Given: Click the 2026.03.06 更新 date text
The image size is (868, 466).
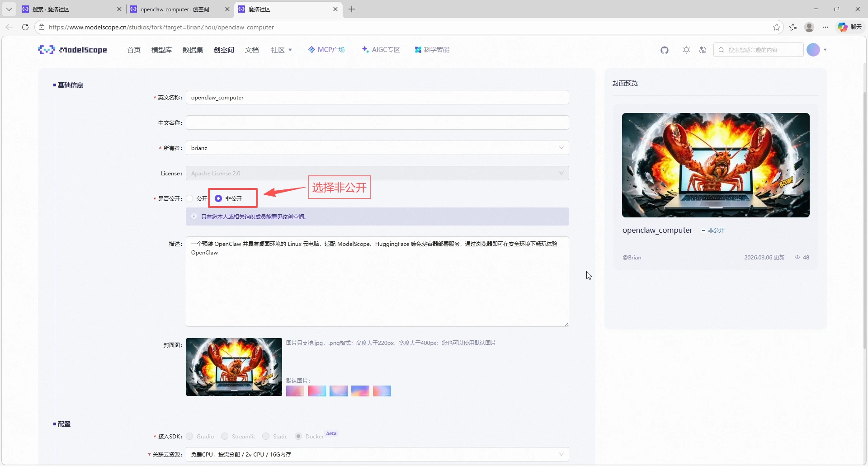Looking at the screenshot, I should click(764, 258).
